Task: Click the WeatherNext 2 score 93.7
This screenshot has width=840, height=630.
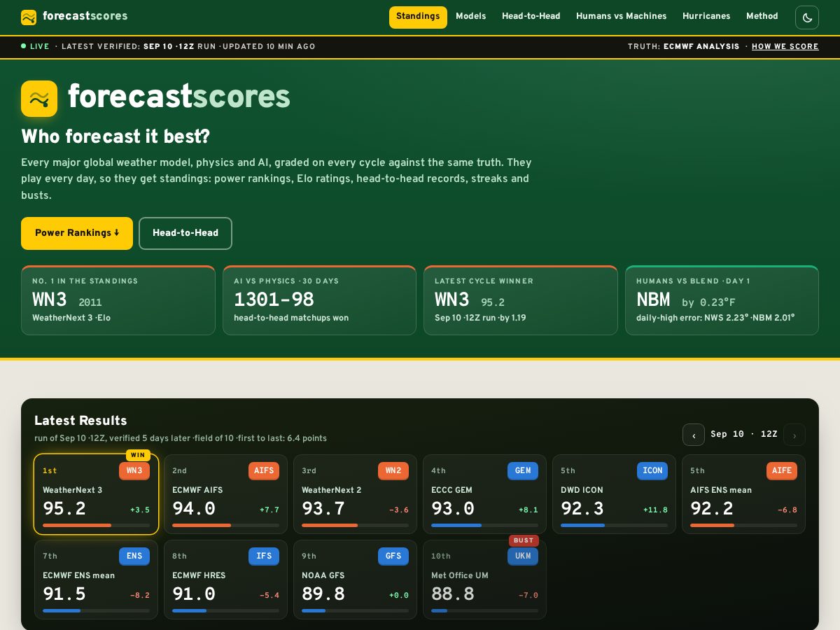Action: [323, 509]
